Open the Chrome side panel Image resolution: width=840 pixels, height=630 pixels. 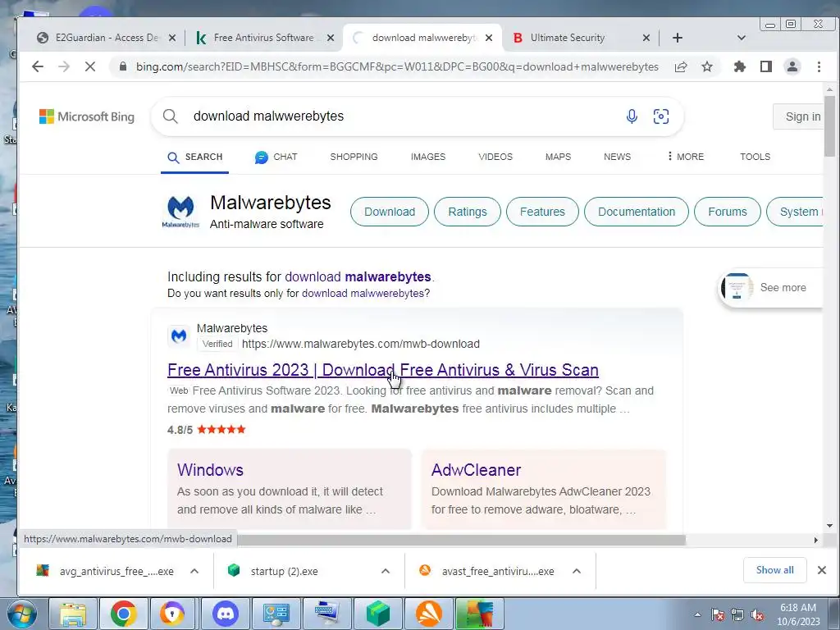coord(766,67)
